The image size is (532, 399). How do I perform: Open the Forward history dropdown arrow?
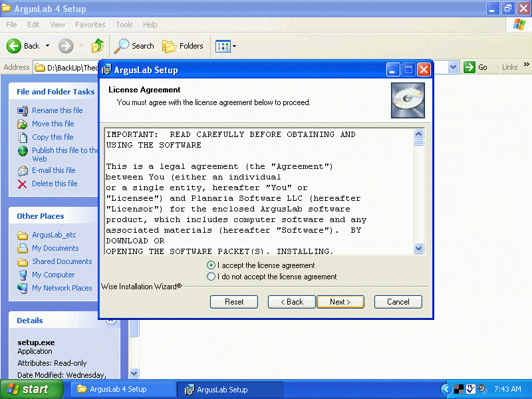[x=81, y=46]
